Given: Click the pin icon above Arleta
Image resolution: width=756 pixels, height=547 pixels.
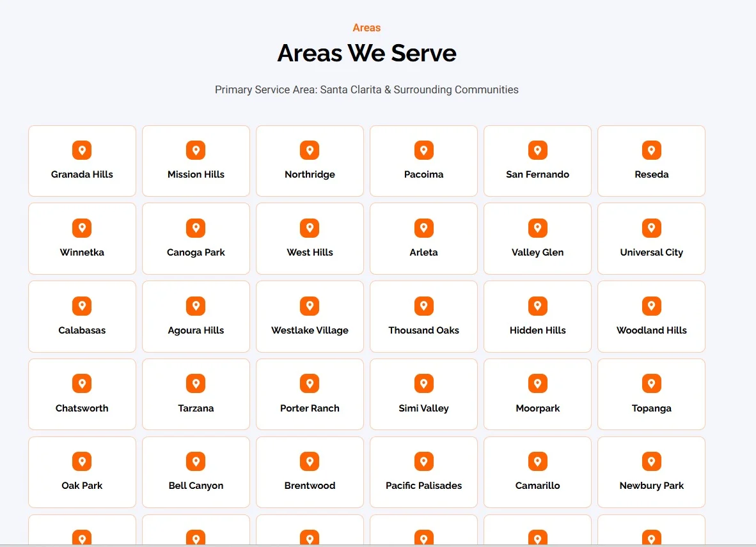Looking at the screenshot, I should pos(424,227).
